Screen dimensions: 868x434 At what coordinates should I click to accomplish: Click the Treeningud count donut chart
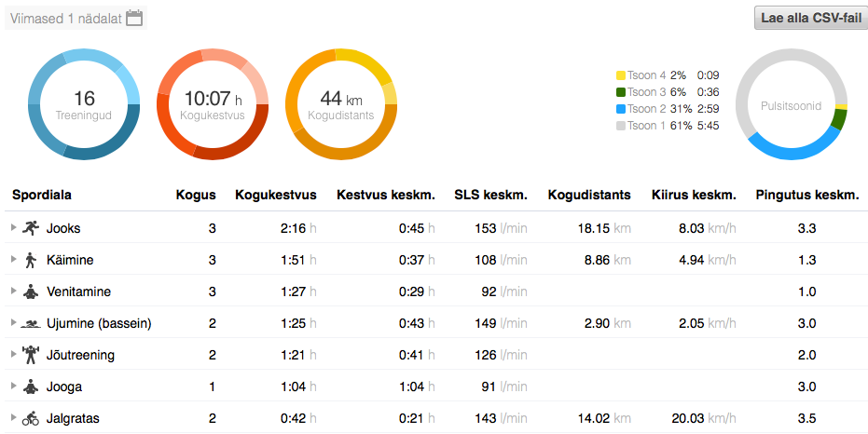coord(84,104)
